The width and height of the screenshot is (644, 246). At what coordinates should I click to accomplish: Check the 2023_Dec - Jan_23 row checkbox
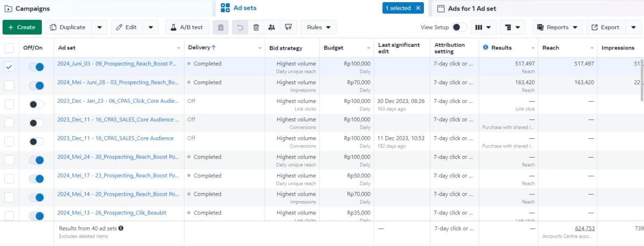(9, 104)
